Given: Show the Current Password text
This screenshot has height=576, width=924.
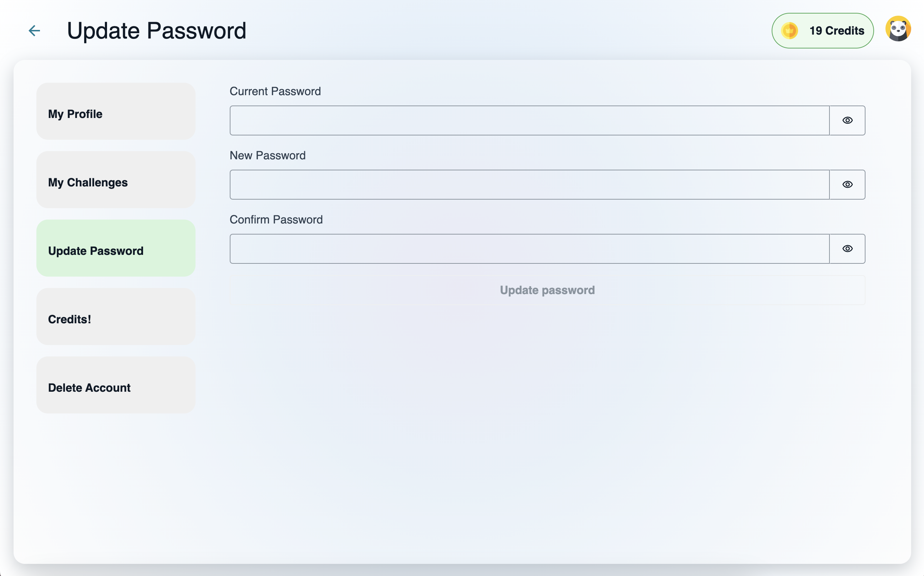Looking at the screenshot, I should tap(847, 120).
